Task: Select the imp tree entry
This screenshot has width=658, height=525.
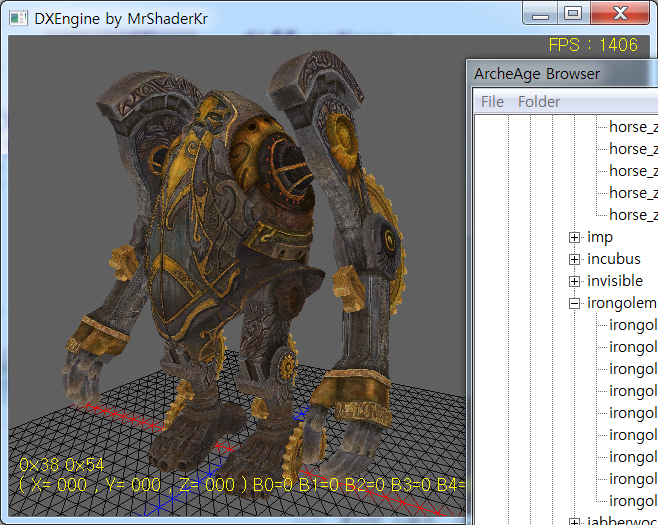Action: pos(600,238)
